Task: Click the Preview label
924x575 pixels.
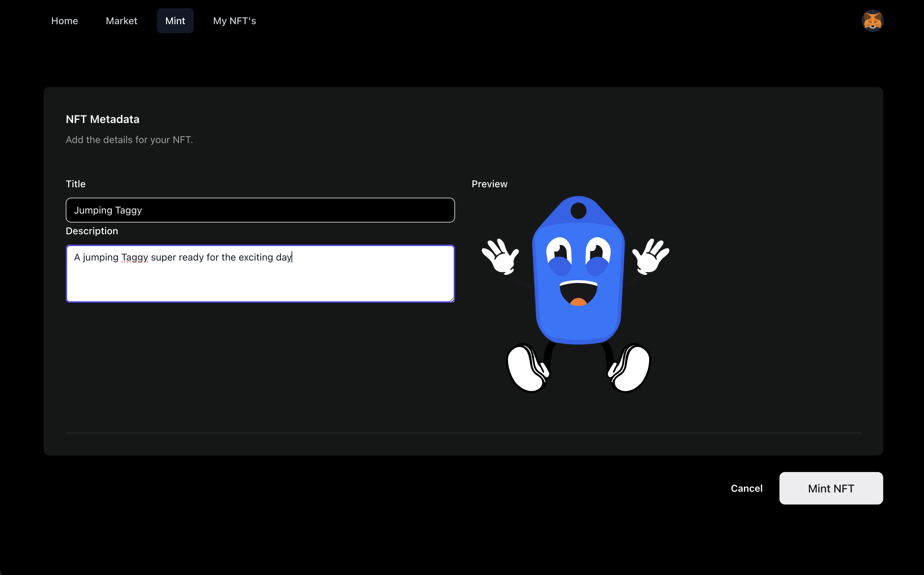Action: coord(489,184)
